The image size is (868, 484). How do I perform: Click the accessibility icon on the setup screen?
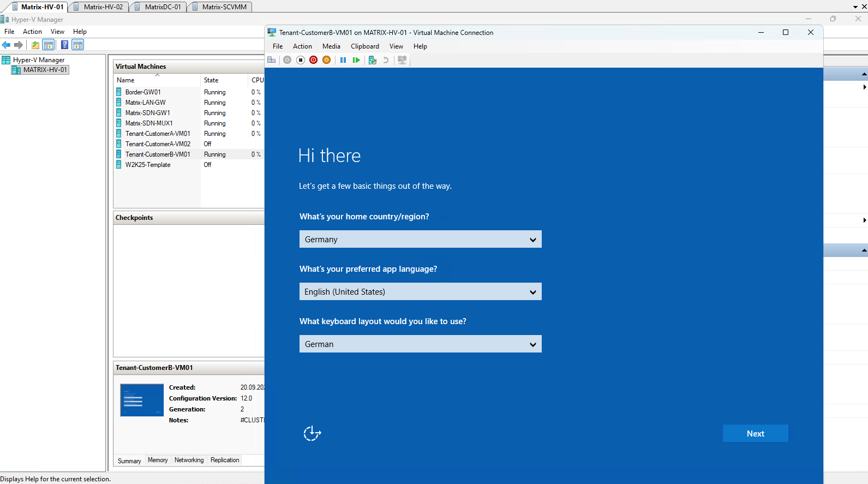click(x=312, y=433)
